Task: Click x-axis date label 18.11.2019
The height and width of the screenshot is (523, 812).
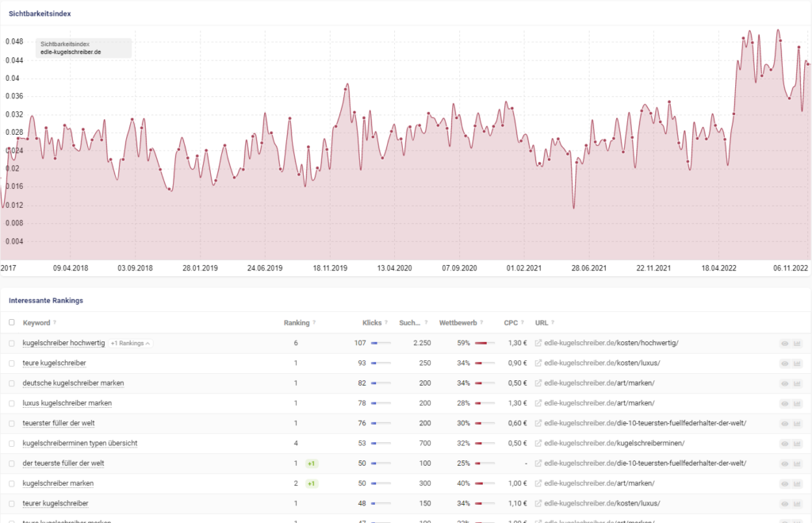Action: [330, 268]
